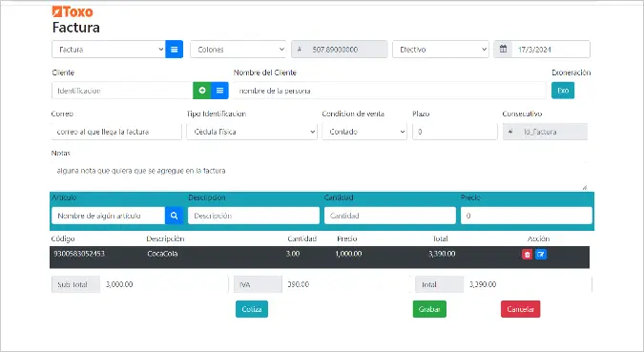Click the red Cancelar button

[520, 309]
